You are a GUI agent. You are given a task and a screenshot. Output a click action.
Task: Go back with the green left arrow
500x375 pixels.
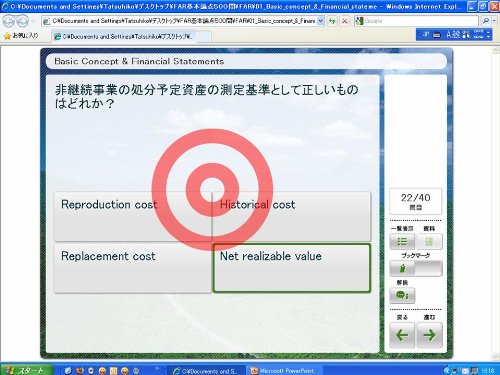coord(402,335)
